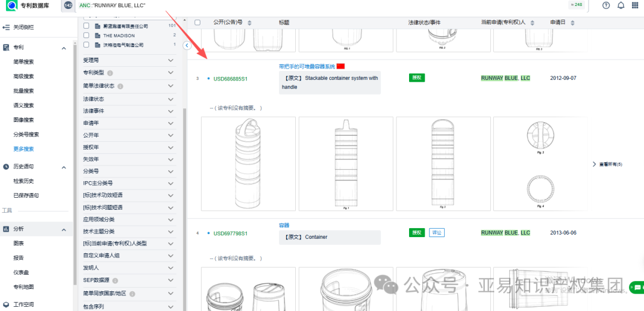
Task: Open the notifications bell icon
Action: point(621,5)
